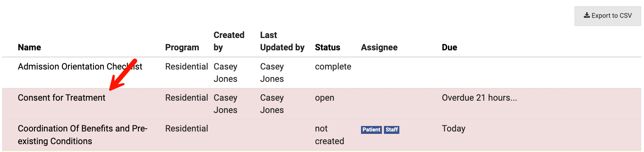The height and width of the screenshot is (152, 644).
Task: Click the open status of Consent form
Action: pos(324,98)
